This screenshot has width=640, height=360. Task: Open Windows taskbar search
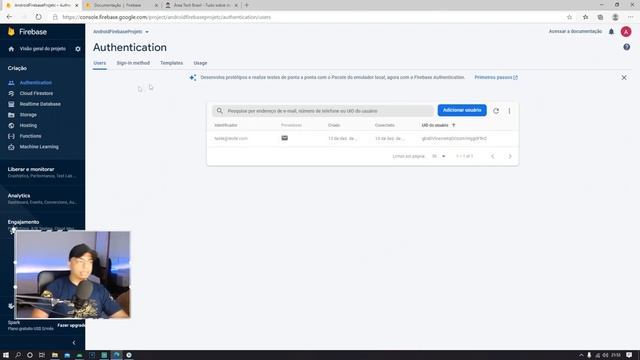click(x=18, y=355)
